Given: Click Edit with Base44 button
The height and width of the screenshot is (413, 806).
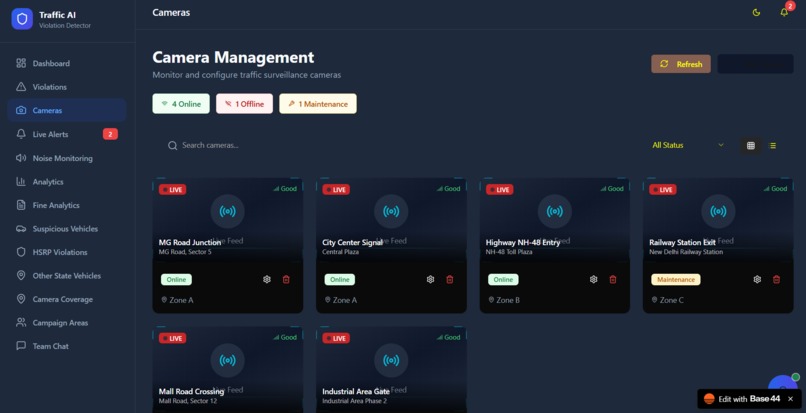Looking at the screenshot, I should tap(742, 399).
